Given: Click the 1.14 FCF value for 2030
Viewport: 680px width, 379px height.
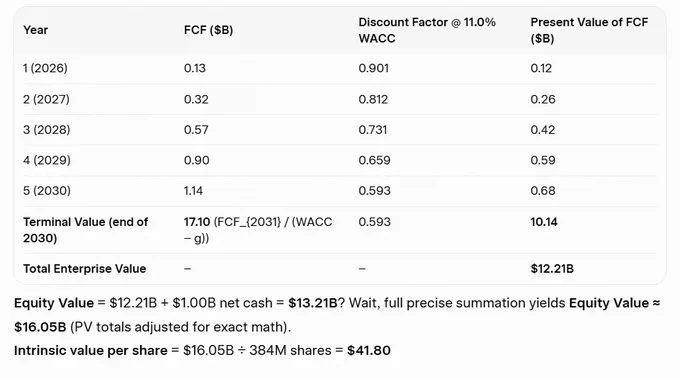Looking at the screenshot, I should (193, 190).
